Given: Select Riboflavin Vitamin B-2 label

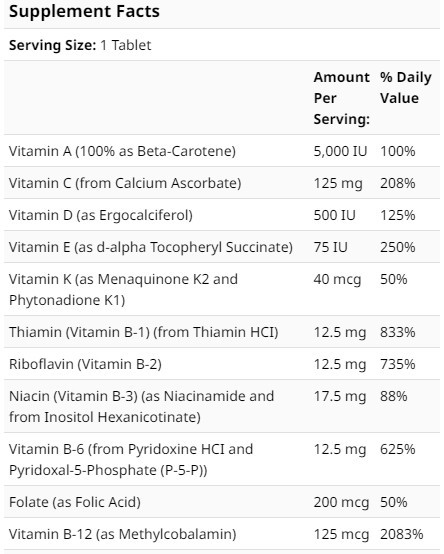Looking at the screenshot, I should click(85, 364).
